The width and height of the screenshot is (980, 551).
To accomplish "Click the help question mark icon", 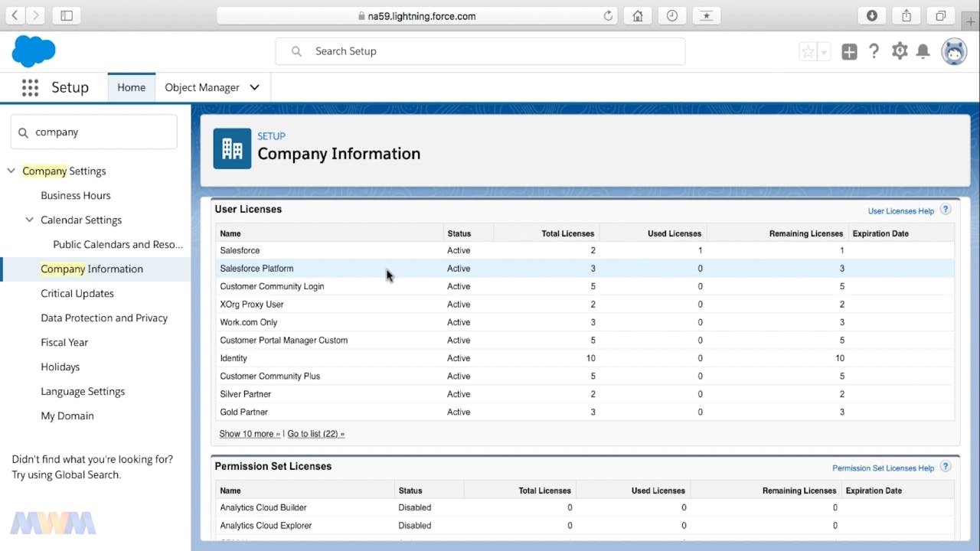I will point(874,51).
